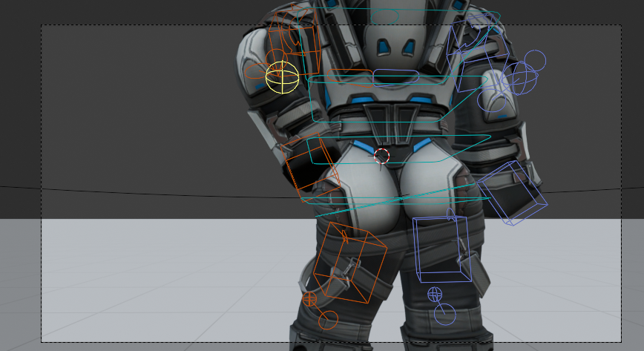
Task: Select the yellow sphere shoulder control
Action: [282, 77]
